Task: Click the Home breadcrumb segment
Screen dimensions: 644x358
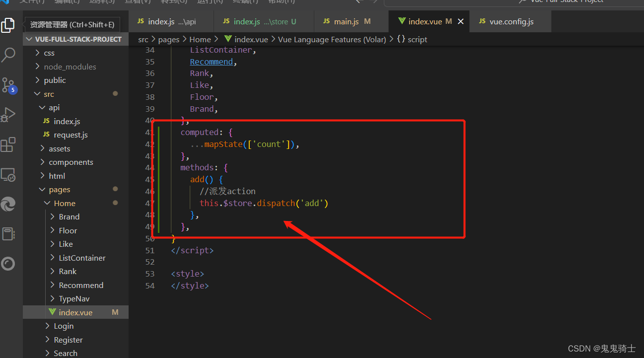Action: click(200, 39)
